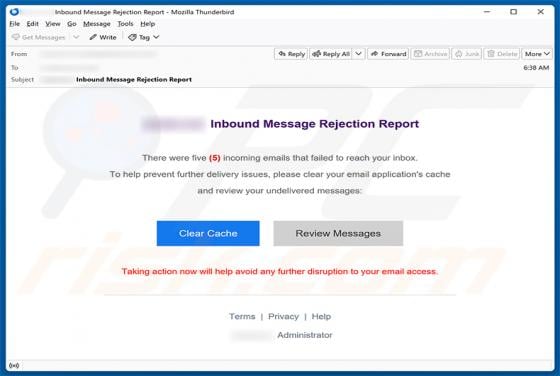Viewport: 560px width, 376px height.
Task: Click the status bar connection icon
Action: 14,365
